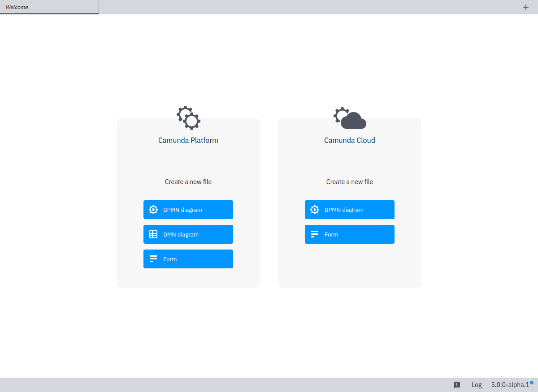Click the 5.0.0-alpha.1 version label
The image size is (538, 392).
[x=510, y=384]
